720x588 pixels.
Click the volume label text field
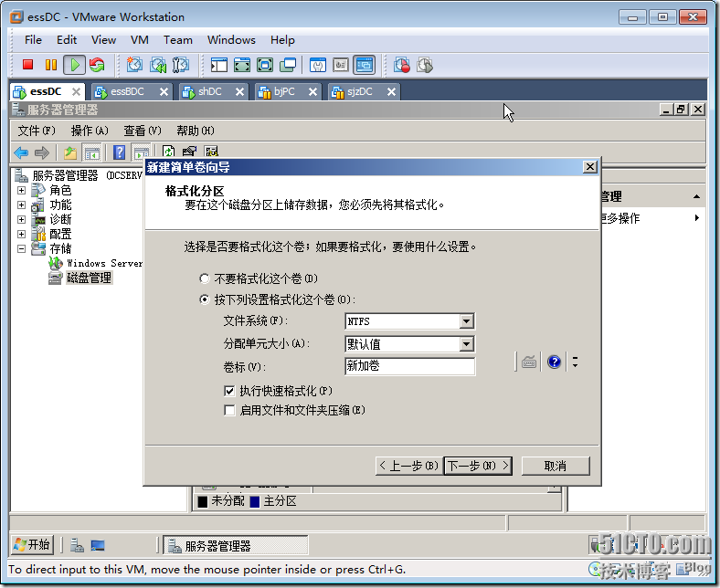[x=409, y=366]
